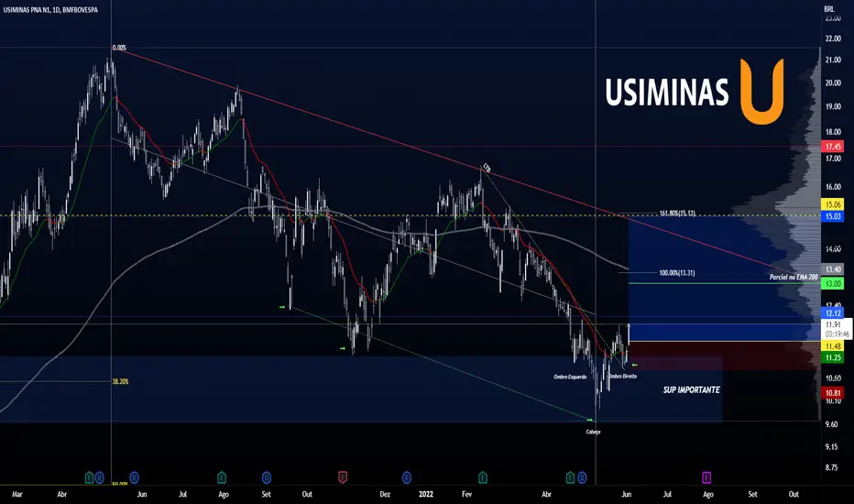Select the blue D dividend marker above Set 2021

tap(267, 477)
